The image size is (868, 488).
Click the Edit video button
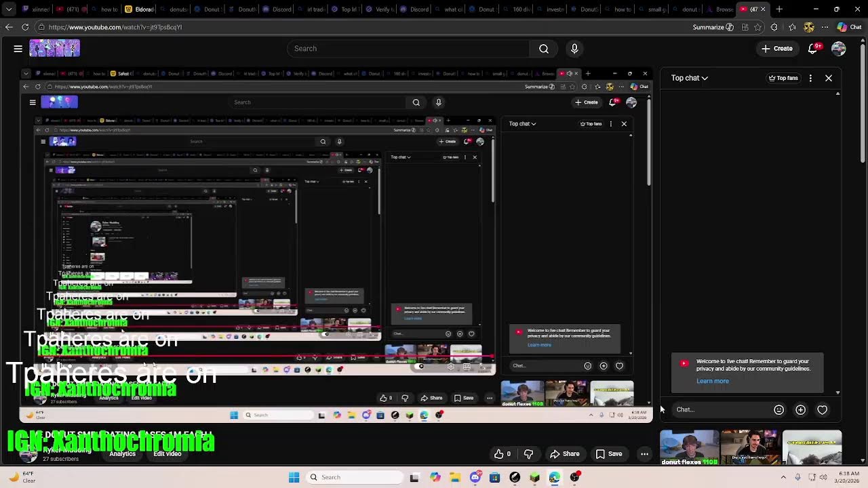tap(167, 453)
